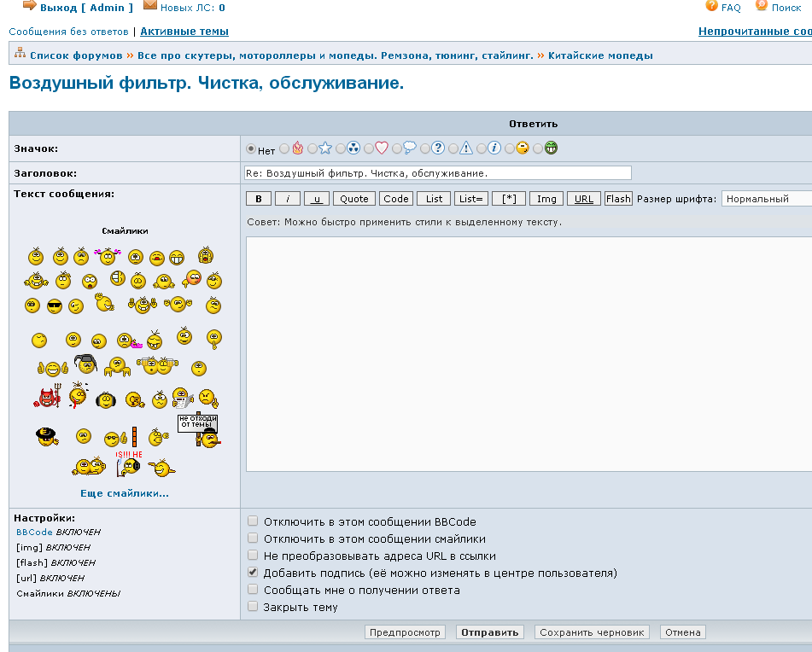This screenshot has width=812, height=652.
Task: Click in the 'Заголовок' subject input field
Action: pos(437,172)
